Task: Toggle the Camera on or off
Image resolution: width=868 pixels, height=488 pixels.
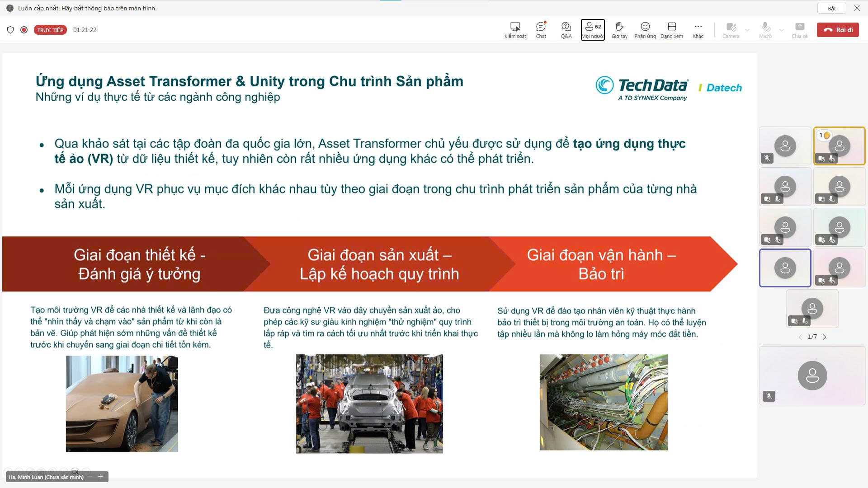Action: click(731, 30)
